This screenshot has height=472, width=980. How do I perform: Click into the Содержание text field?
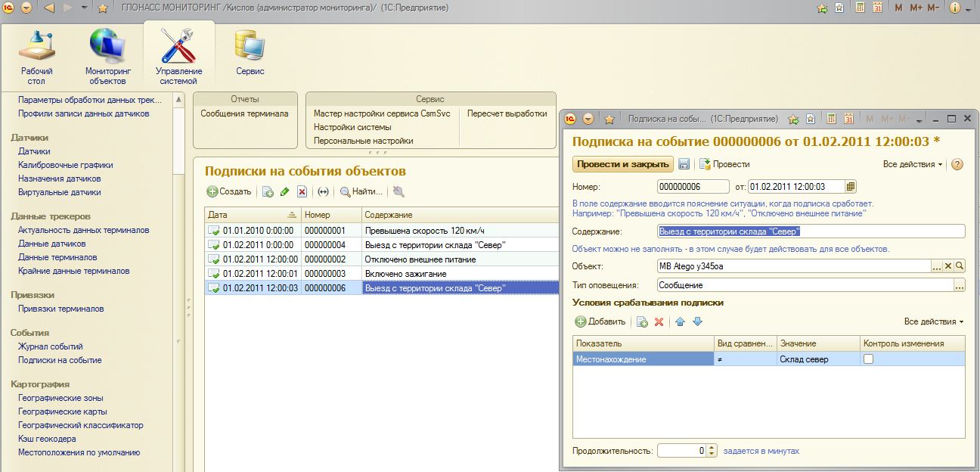[811, 231]
